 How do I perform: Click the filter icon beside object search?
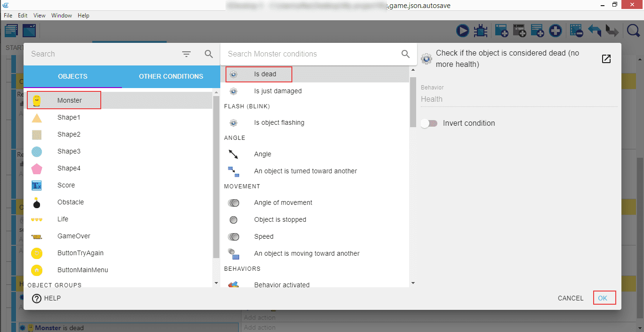point(186,54)
